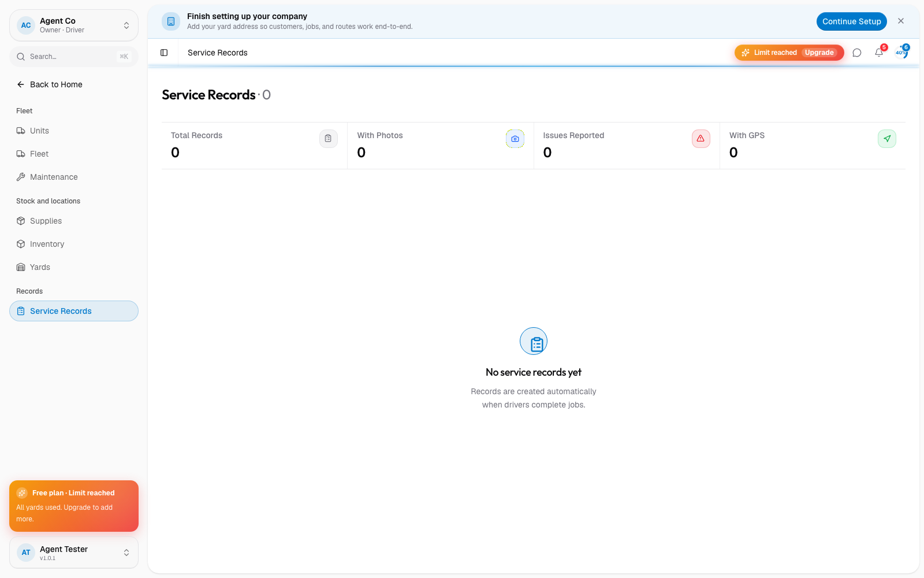Click the Issues Reported warning icon
This screenshot has width=924, height=578.
(701, 139)
